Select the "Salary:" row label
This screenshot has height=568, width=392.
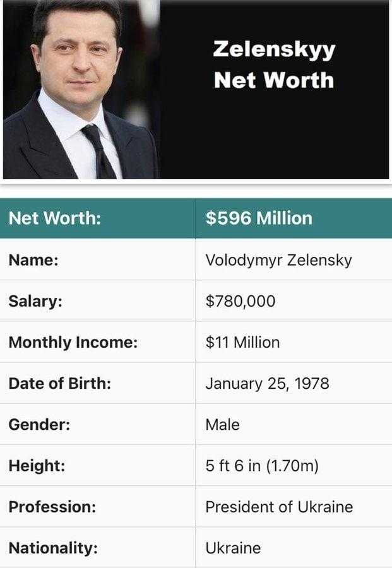[35, 301]
